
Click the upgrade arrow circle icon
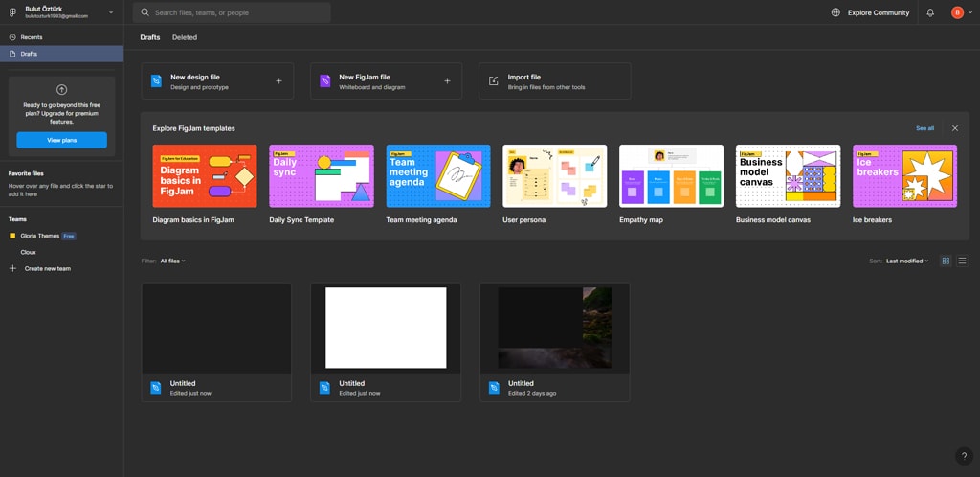61,89
